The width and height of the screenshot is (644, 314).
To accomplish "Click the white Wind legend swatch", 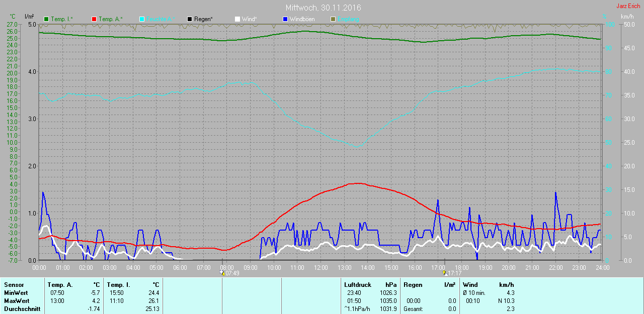I will point(237,19).
